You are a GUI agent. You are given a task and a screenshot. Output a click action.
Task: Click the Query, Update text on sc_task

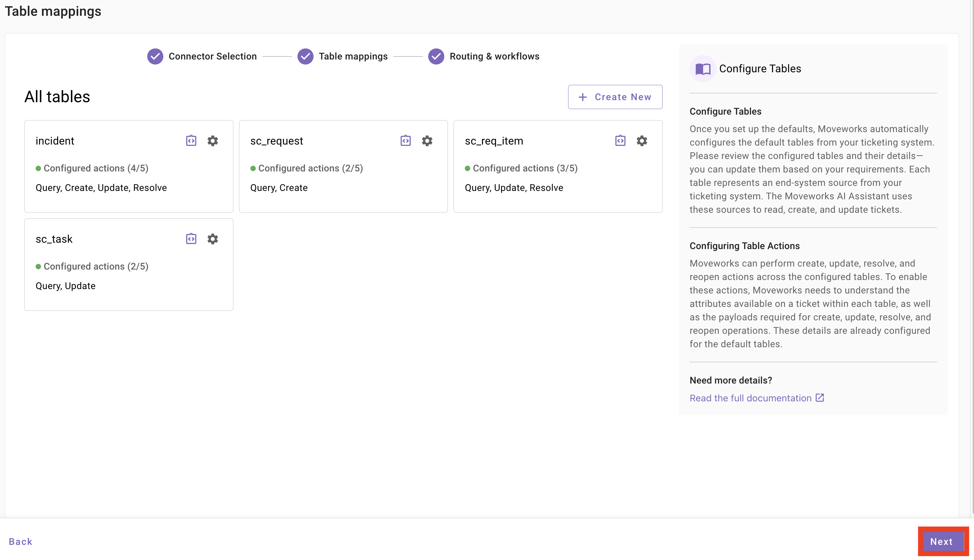click(65, 286)
